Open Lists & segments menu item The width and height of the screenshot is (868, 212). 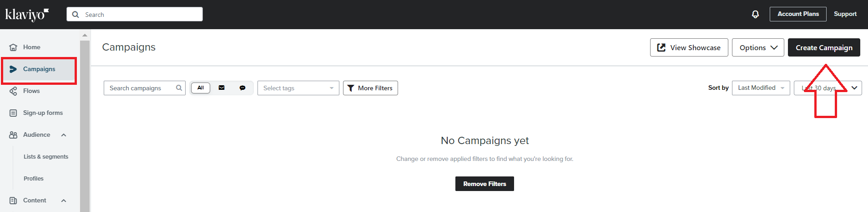point(46,157)
